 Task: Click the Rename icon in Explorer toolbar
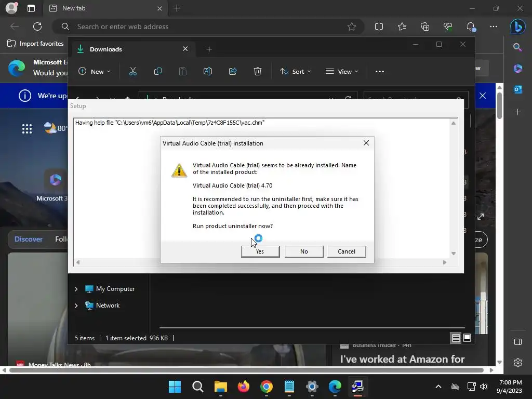[208, 71]
